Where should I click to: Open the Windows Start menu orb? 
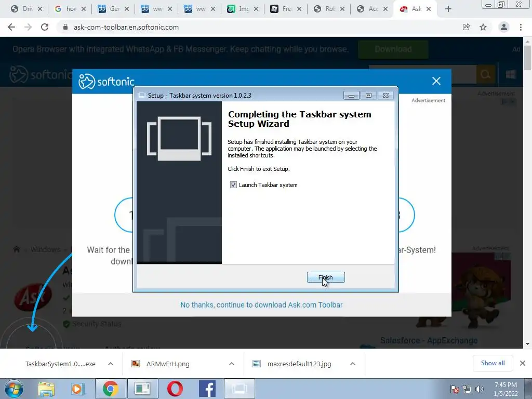point(14,389)
